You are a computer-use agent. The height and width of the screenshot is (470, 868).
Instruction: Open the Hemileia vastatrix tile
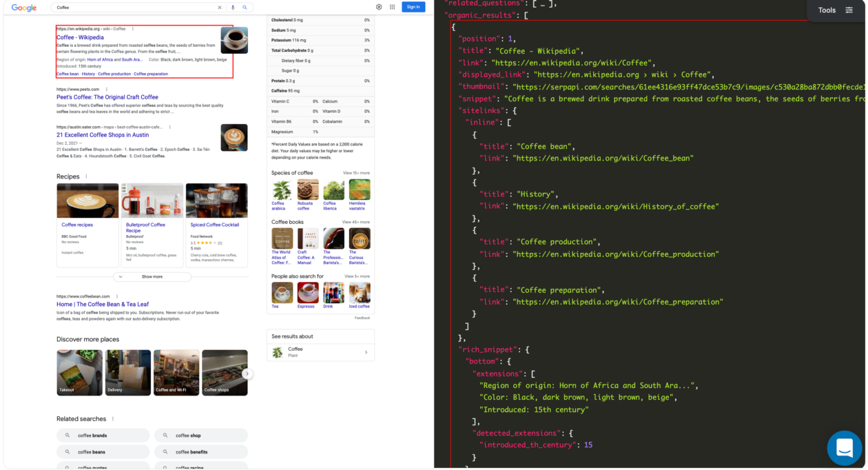pos(360,195)
